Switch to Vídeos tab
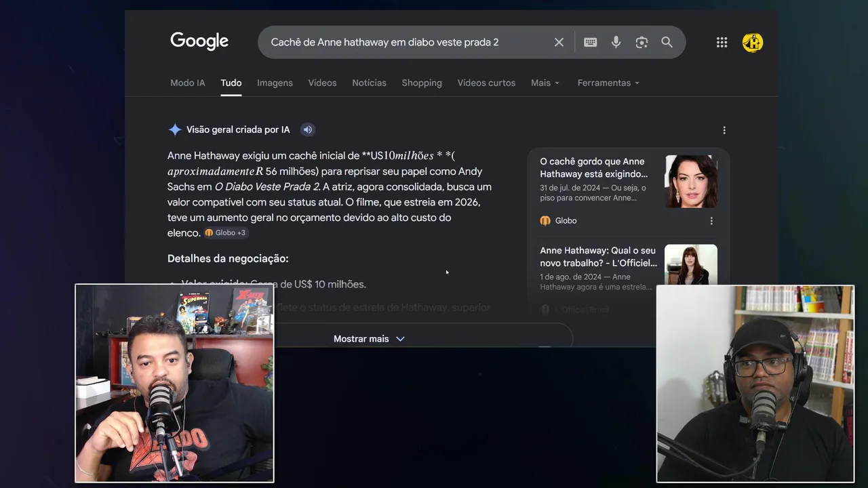868x488 pixels. (x=322, y=83)
